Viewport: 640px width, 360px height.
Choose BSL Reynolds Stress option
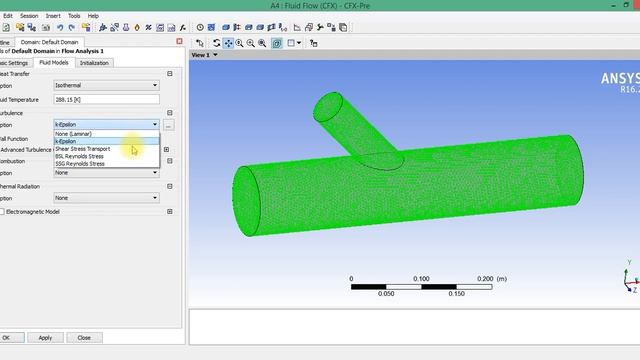(x=106, y=156)
